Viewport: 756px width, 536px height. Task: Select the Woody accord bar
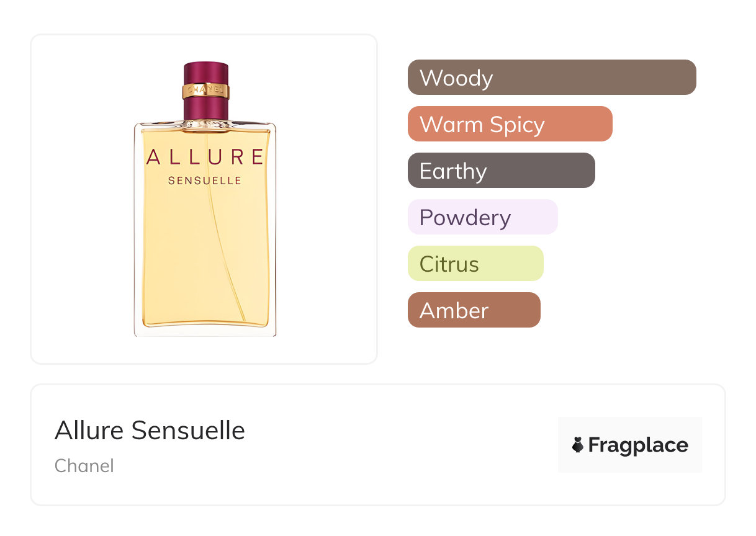551,78
